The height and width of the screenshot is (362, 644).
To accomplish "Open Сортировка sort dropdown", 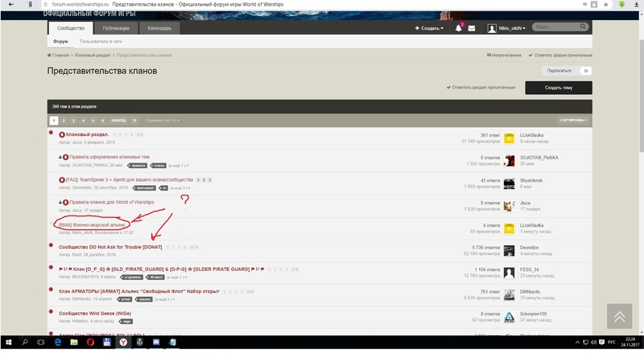I will (x=573, y=120).
